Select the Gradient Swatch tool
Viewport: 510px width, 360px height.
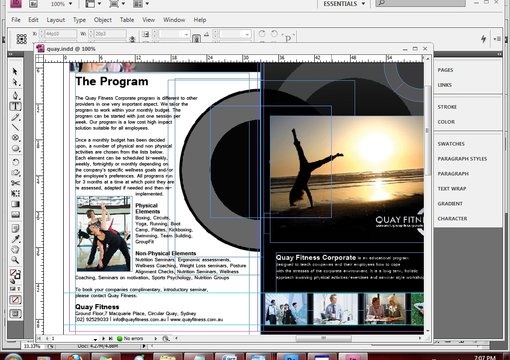(x=15, y=204)
